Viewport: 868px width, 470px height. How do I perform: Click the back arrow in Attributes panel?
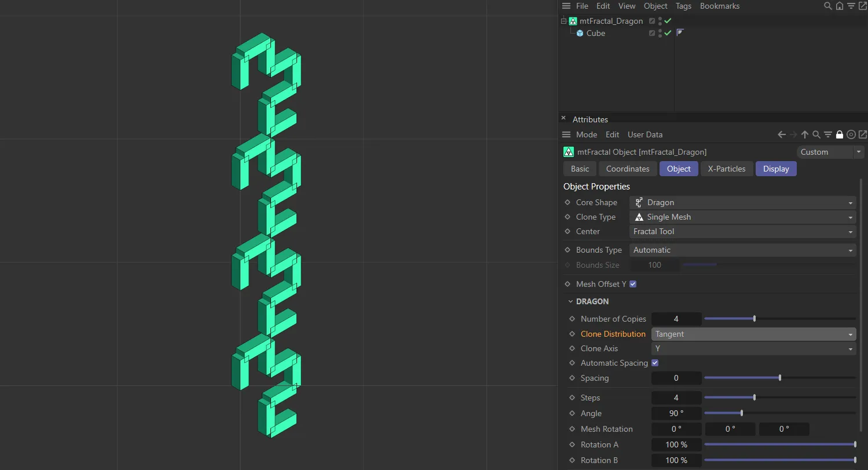[781, 134]
